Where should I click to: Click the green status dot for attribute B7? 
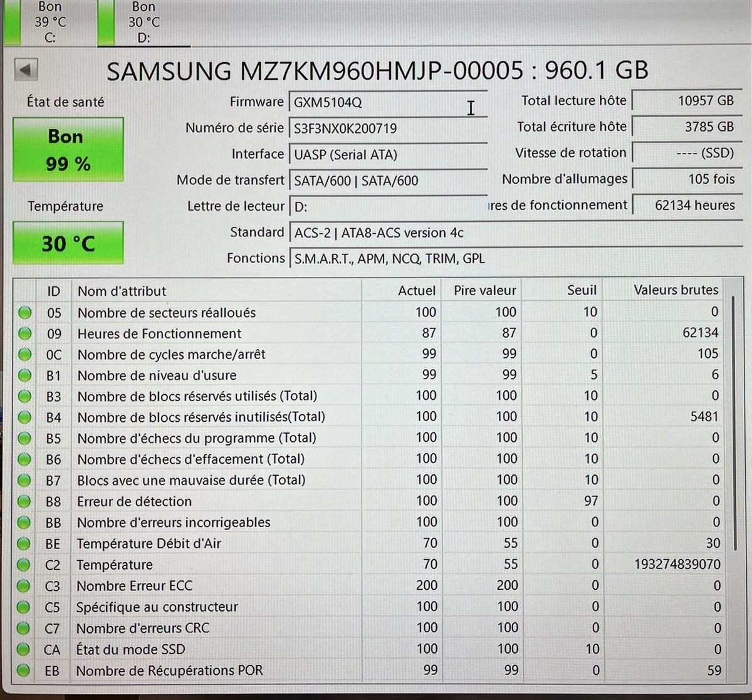point(24,480)
